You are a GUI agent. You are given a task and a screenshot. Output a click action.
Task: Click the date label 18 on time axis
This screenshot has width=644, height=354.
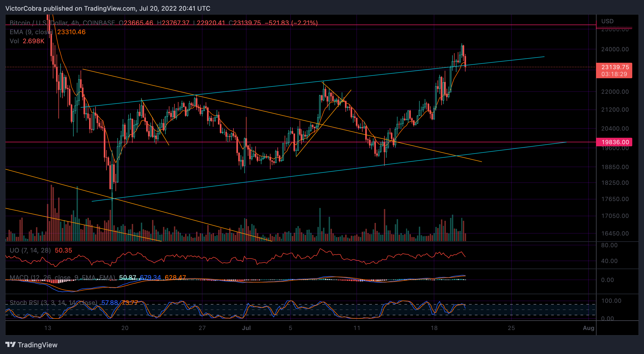434,328
